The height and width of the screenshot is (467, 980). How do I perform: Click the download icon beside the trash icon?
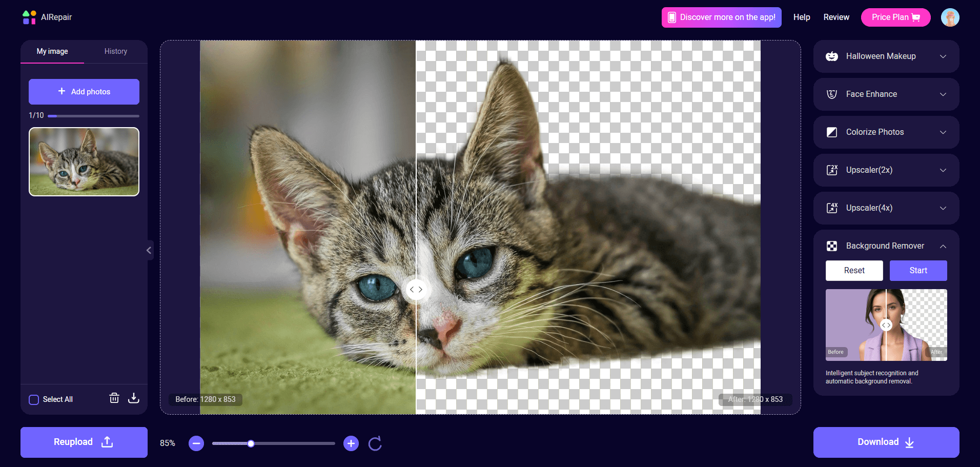point(133,398)
